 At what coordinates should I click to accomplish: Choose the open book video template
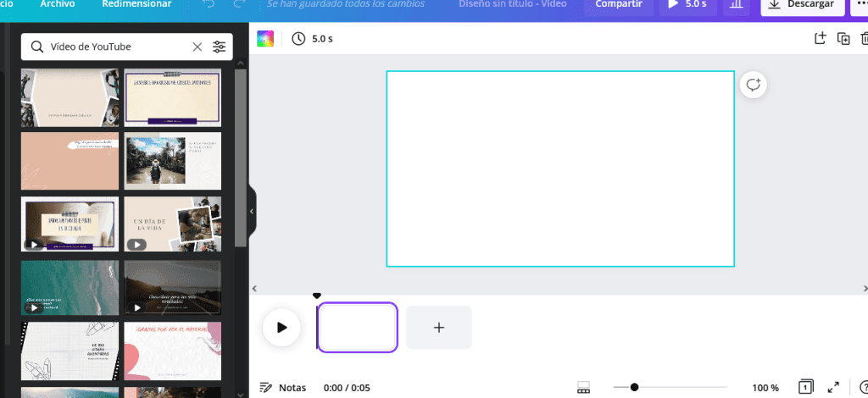70,224
